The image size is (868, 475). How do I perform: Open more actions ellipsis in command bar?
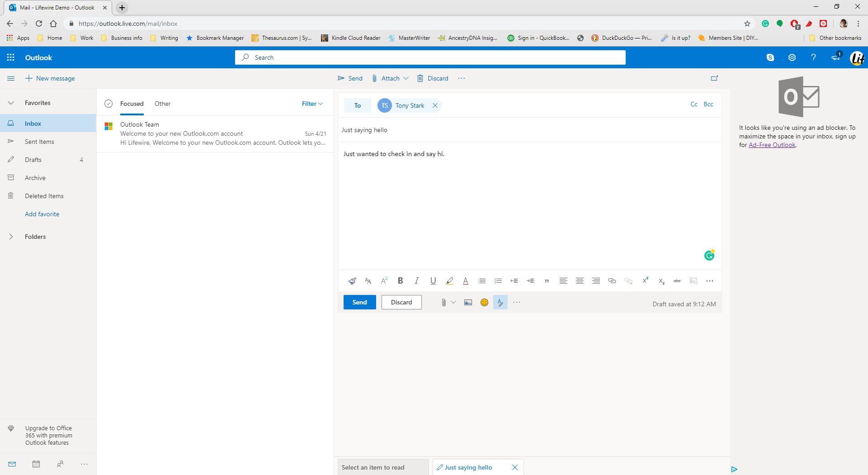tap(461, 78)
